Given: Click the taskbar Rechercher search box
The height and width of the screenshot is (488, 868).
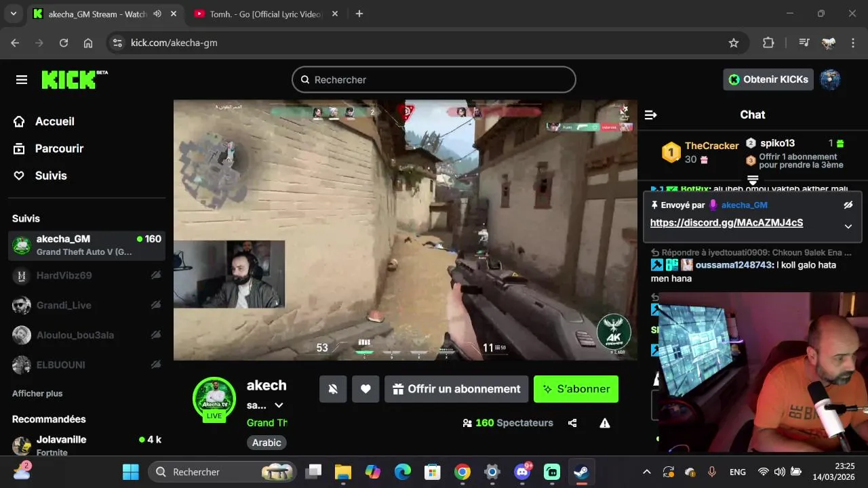Looking at the screenshot, I should coord(222,472).
